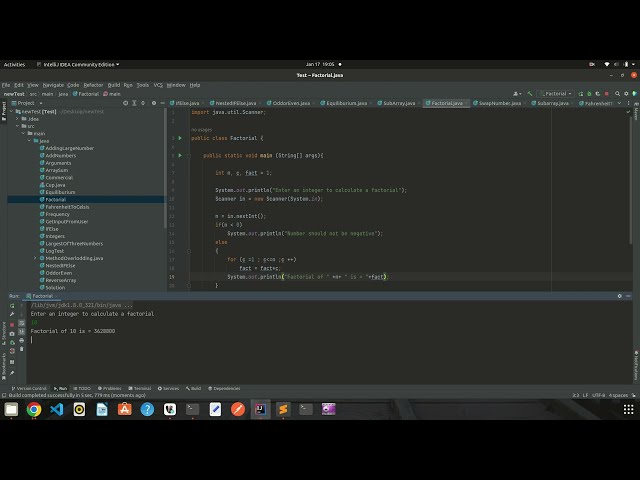
Task: Open the Refactor menu
Action: (x=93, y=85)
